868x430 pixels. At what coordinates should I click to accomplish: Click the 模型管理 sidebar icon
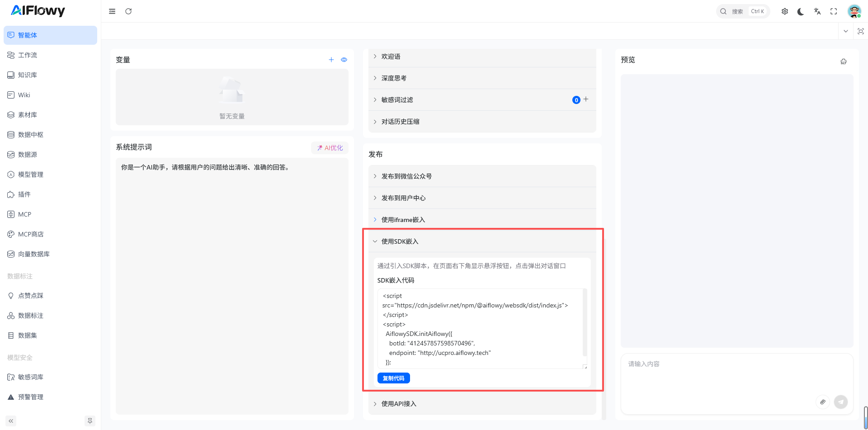click(11, 175)
